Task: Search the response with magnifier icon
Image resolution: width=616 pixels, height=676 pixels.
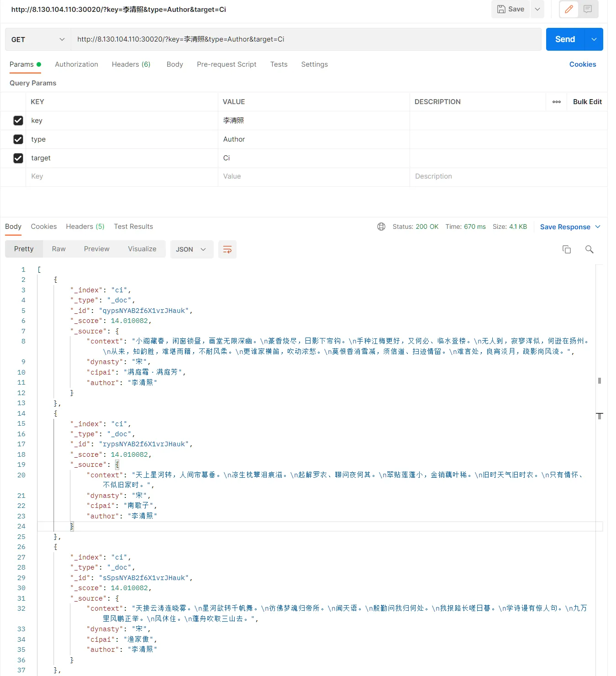Action: point(590,249)
